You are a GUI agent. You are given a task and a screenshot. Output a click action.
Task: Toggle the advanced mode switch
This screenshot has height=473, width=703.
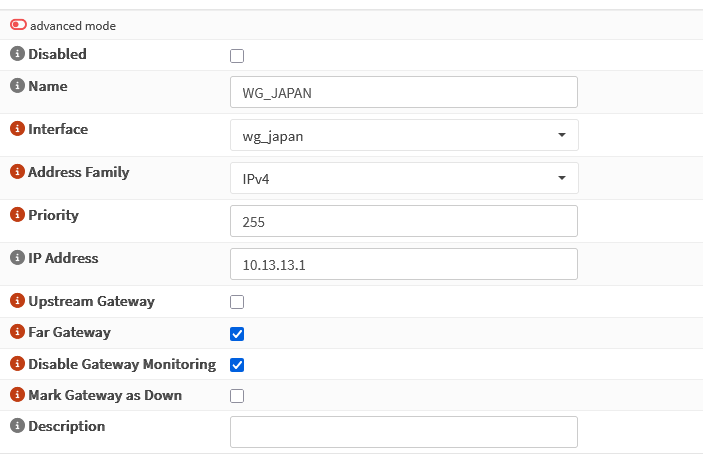click(x=18, y=25)
